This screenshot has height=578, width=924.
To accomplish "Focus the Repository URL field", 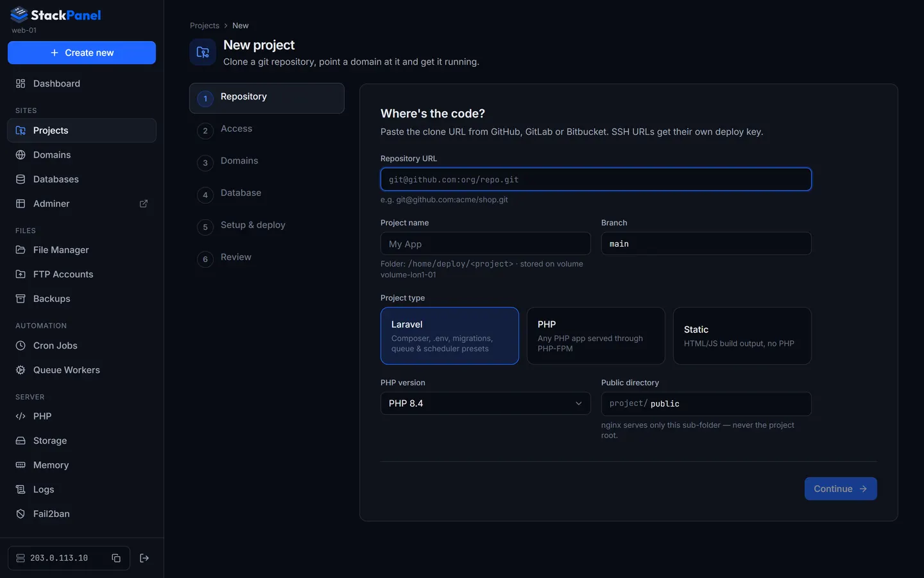I will pos(596,179).
